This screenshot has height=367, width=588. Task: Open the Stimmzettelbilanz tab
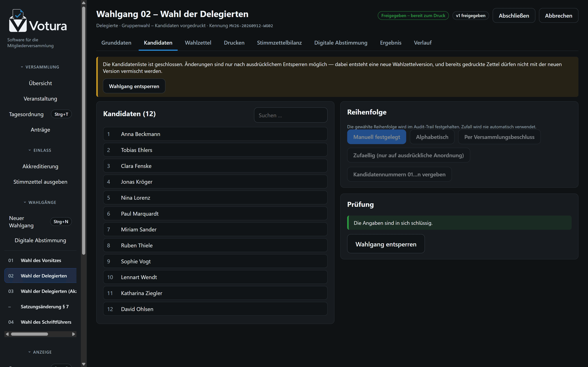279,43
